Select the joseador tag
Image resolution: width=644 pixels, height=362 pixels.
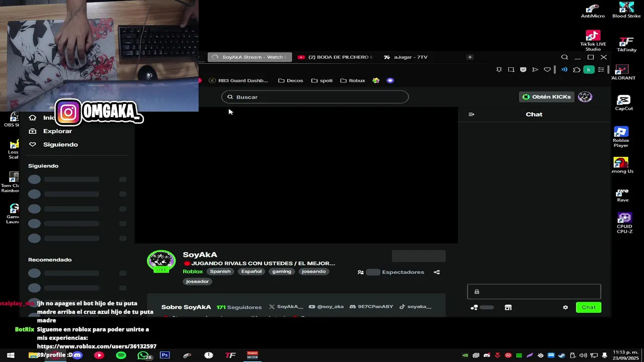tap(197, 282)
